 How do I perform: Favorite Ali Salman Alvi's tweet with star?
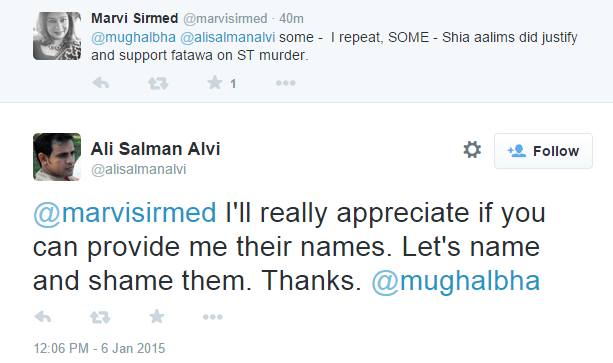(x=157, y=317)
